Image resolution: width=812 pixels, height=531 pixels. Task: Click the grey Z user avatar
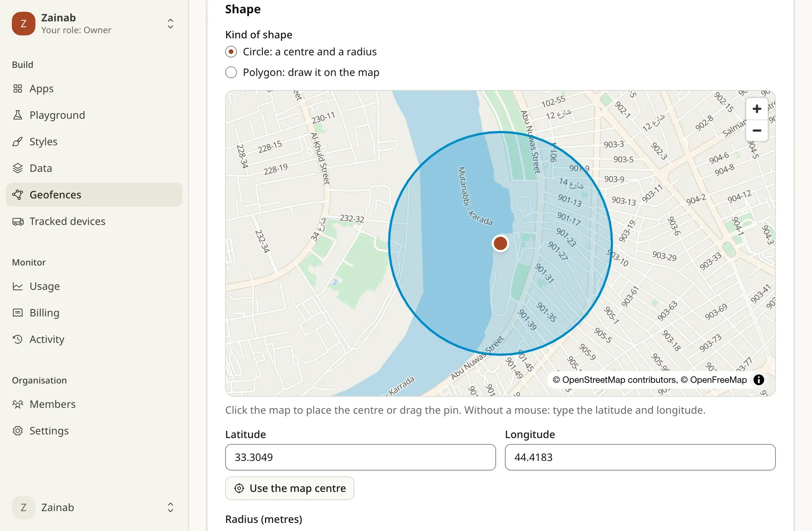tap(24, 507)
